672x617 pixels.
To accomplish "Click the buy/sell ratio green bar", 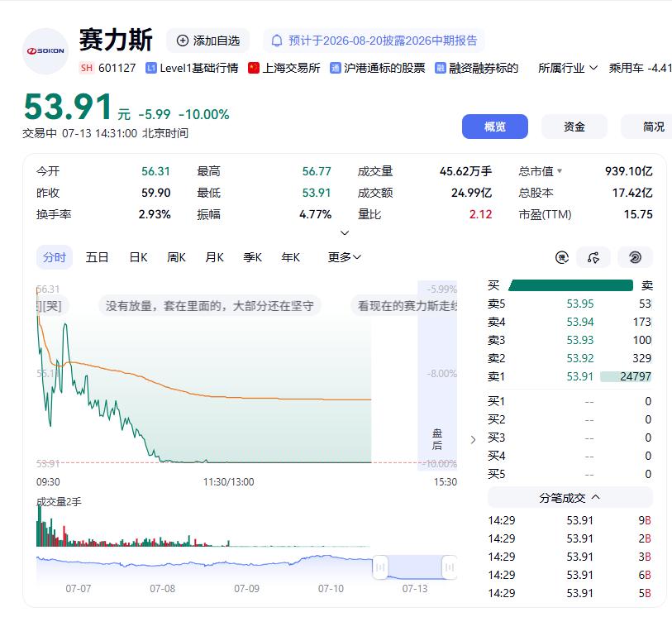I will [x=571, y=285].
